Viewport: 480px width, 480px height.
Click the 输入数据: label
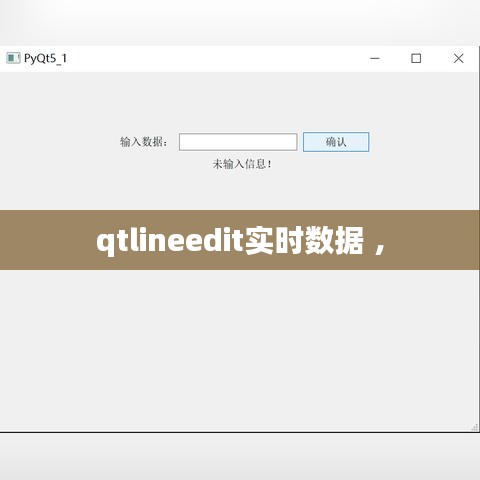[x=143, y=142]
